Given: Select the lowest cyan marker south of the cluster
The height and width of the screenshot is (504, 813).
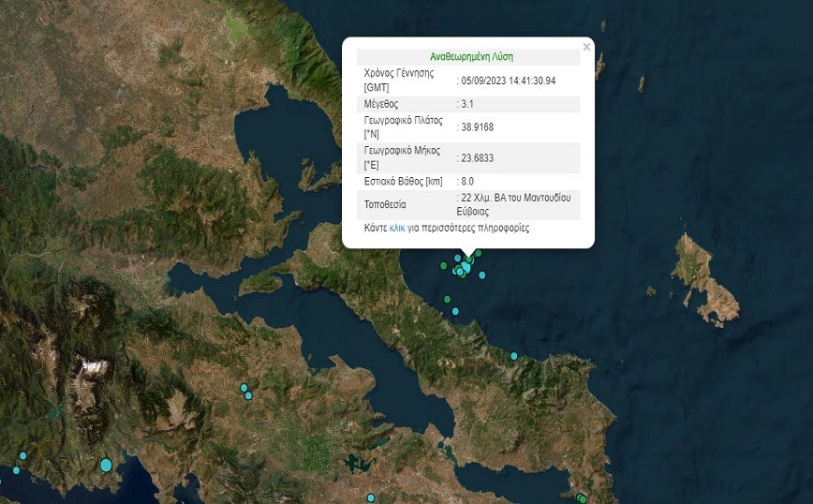Looking at the screenshot, I should tap(455, 311).
